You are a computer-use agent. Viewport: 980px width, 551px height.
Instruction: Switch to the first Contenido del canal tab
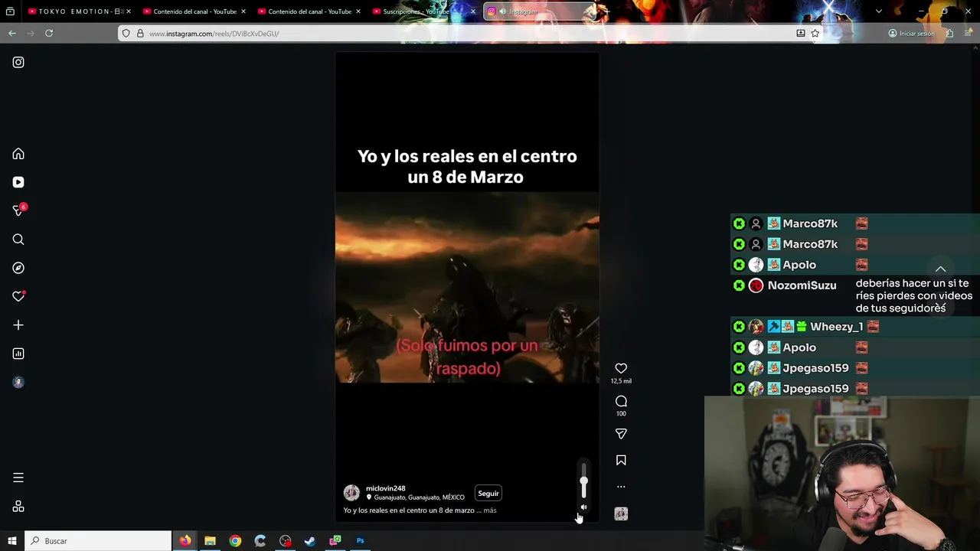pyautogui.click(x=194, y=11)
